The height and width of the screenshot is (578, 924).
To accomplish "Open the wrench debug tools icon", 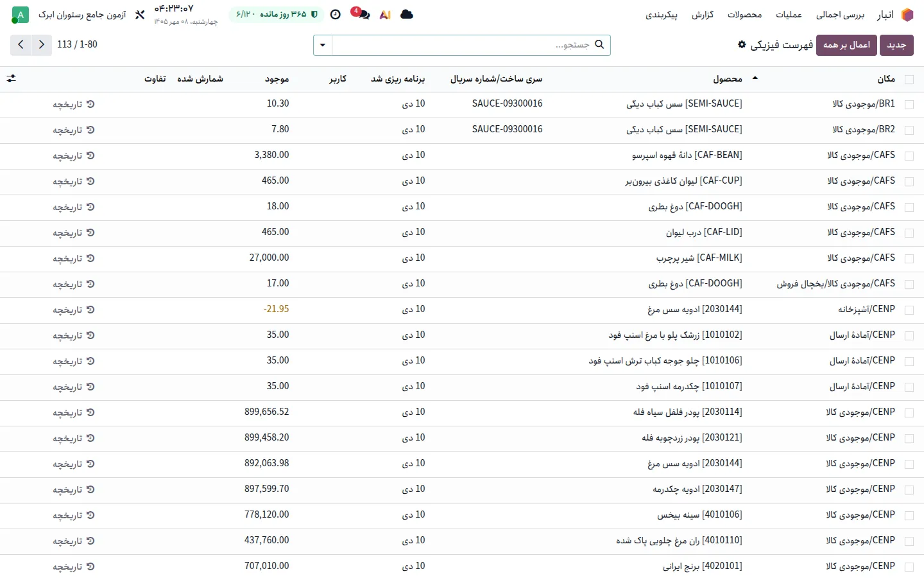I will [140, 15].
